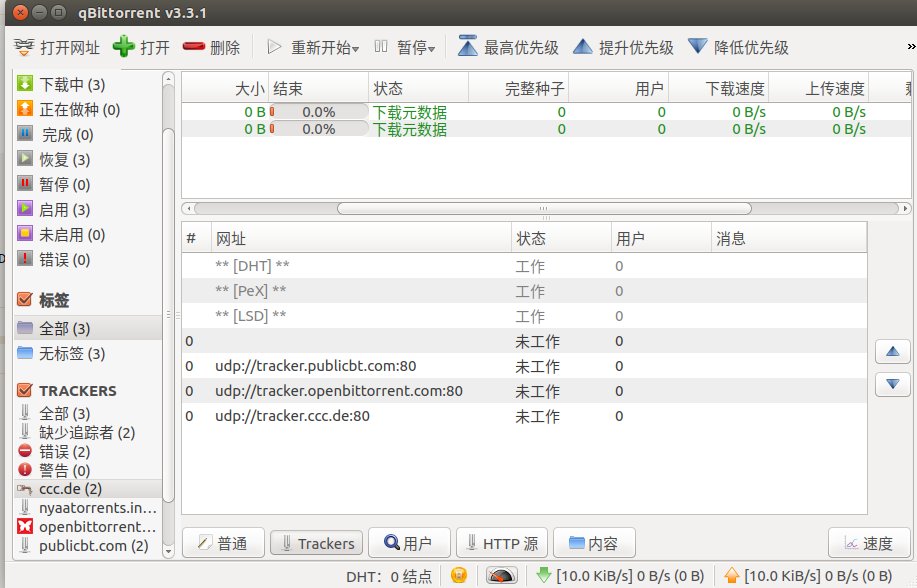Select 全部 (3) under 标签

88,328
